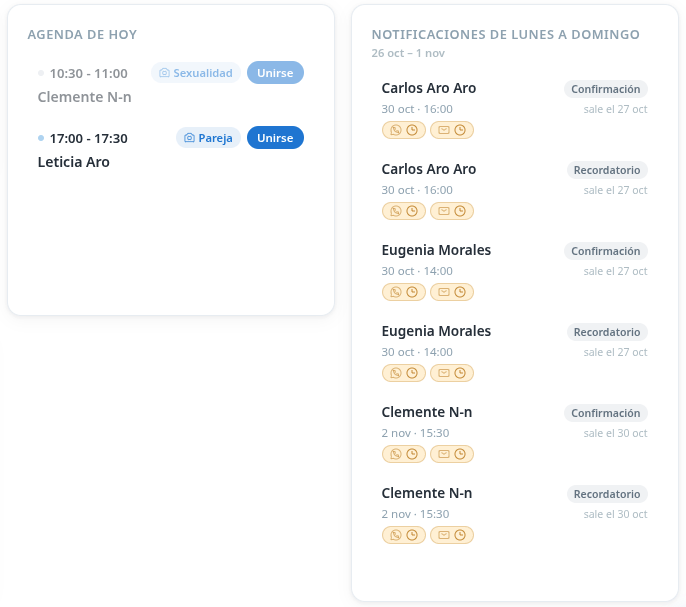Viewport: 686px width, 607px height.
Task: Open Leticia Aro appointment
Action: pyautogui.click(x=74, y=162)
